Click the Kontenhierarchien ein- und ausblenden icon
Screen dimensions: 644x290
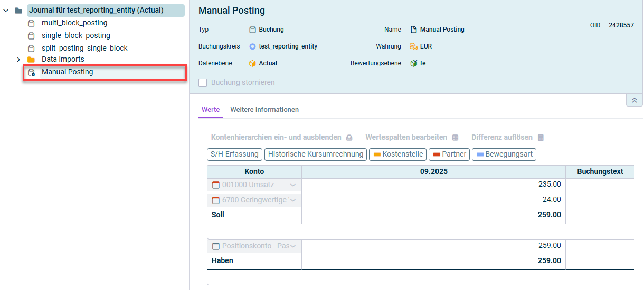(349, 138)
